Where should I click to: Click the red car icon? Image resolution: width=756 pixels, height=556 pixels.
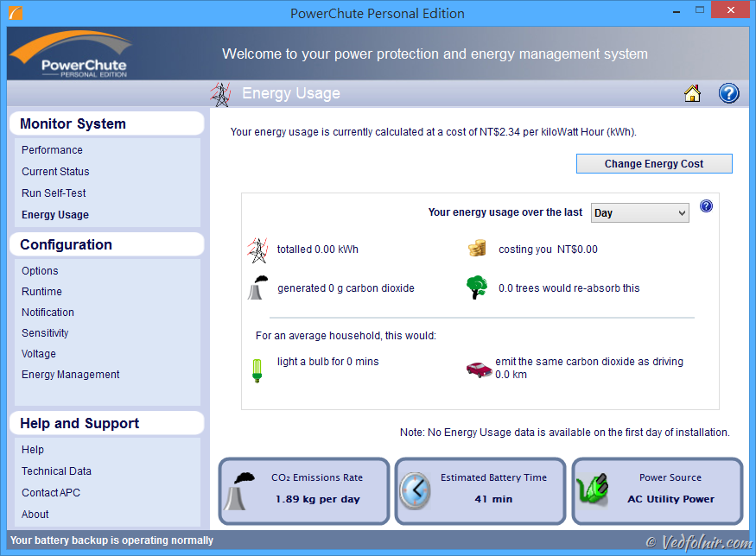pos(479,369)
